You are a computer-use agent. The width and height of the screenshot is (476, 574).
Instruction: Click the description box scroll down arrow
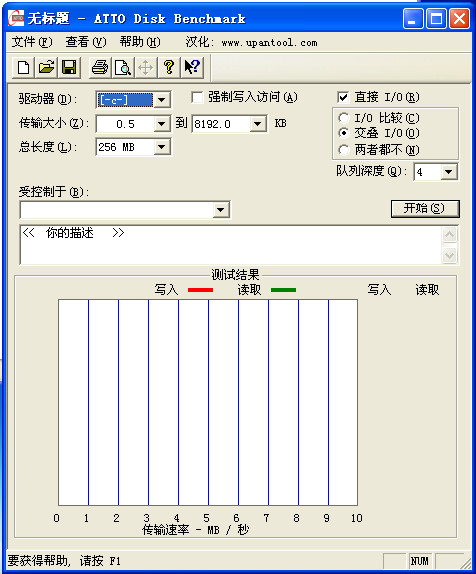click(x=450, y=256)
